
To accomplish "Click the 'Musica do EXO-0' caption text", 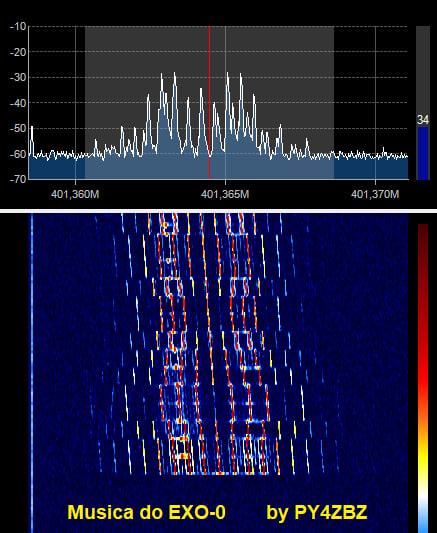I will [146, 512].
